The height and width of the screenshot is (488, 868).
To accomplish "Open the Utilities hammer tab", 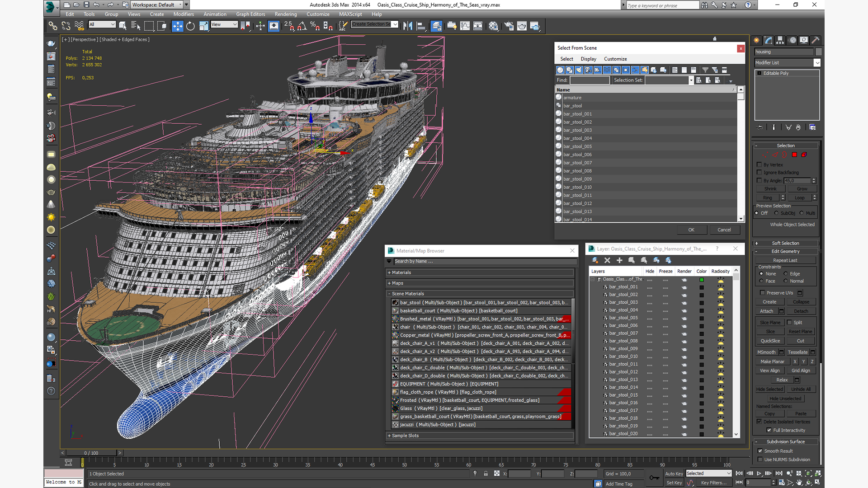I will (x=816, y=40).
